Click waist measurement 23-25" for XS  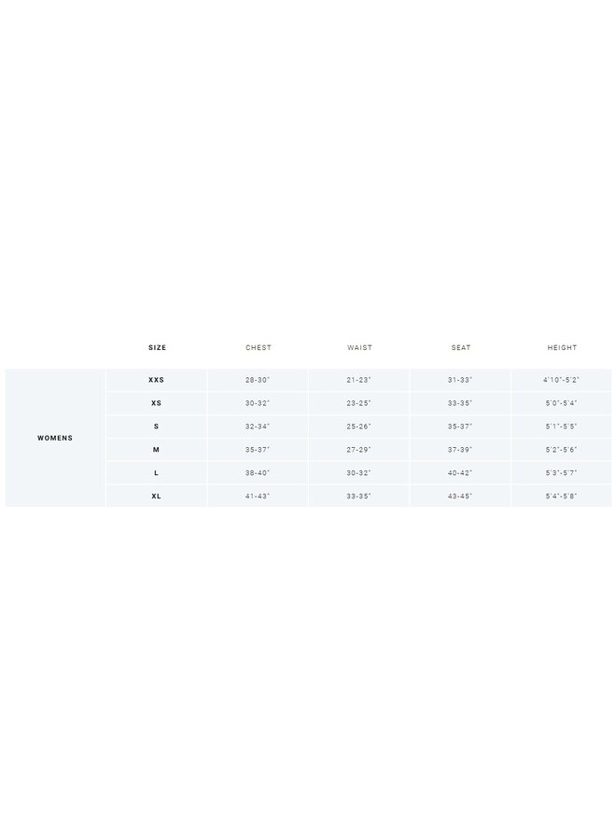click(359, 403)
